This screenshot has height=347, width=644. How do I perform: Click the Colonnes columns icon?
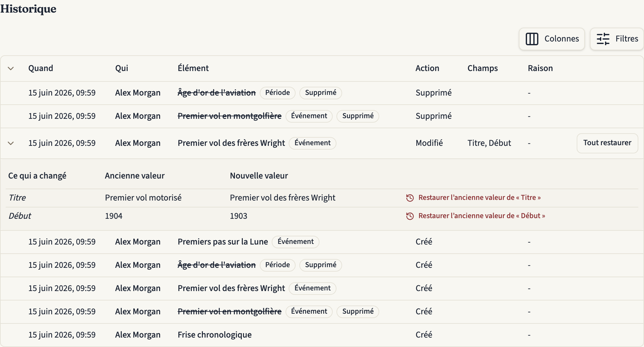532,39
